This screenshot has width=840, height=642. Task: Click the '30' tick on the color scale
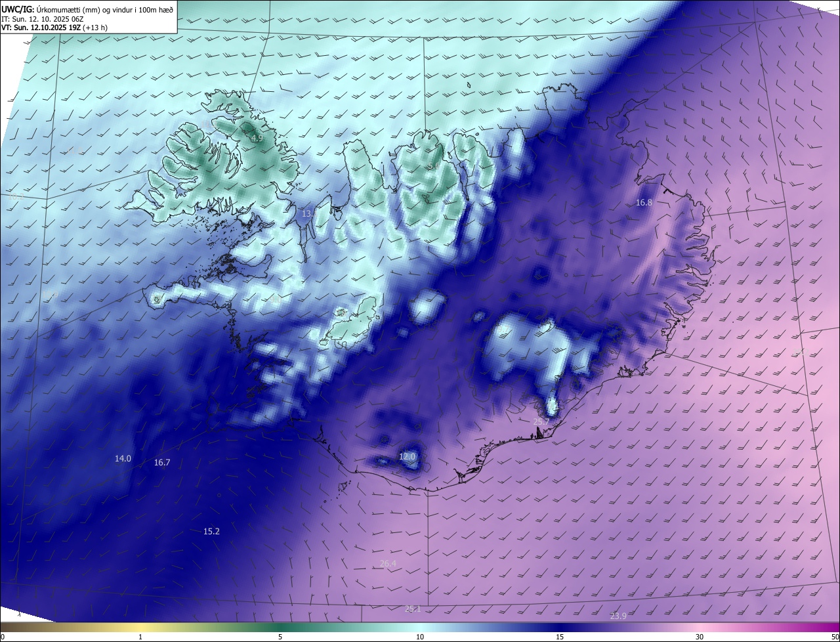coord(700,637)
